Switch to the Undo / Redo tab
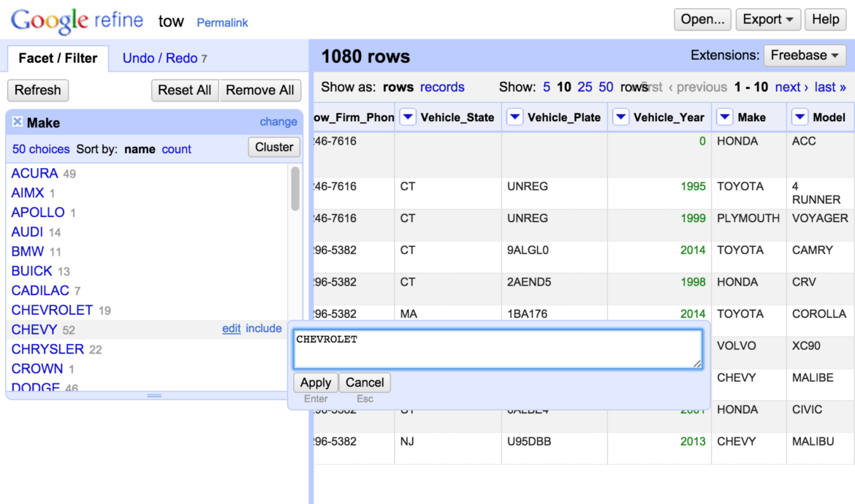Image resolution: width=855 pixels, height=504 pixels. click(x=164, y=58)
